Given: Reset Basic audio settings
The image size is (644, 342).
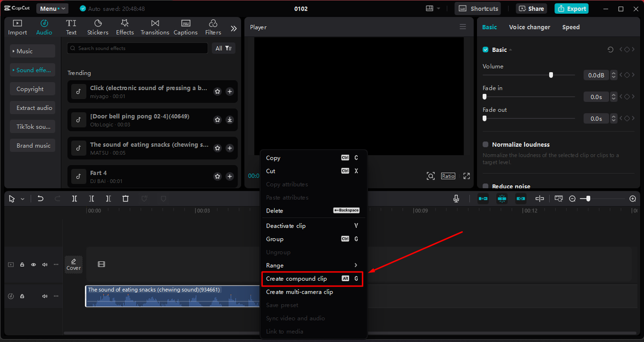Looking at the screenshot, I should 610,49.
